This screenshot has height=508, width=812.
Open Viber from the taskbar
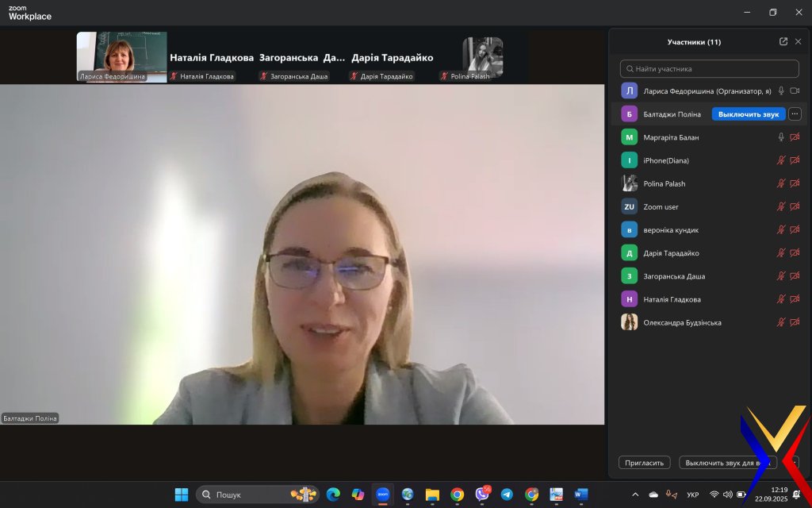coord(482,495)
